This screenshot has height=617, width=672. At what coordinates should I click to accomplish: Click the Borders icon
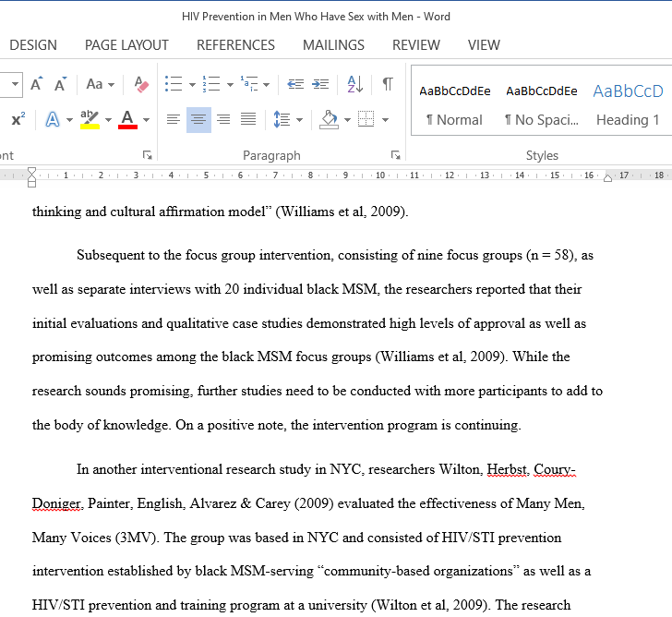point(366,119)
